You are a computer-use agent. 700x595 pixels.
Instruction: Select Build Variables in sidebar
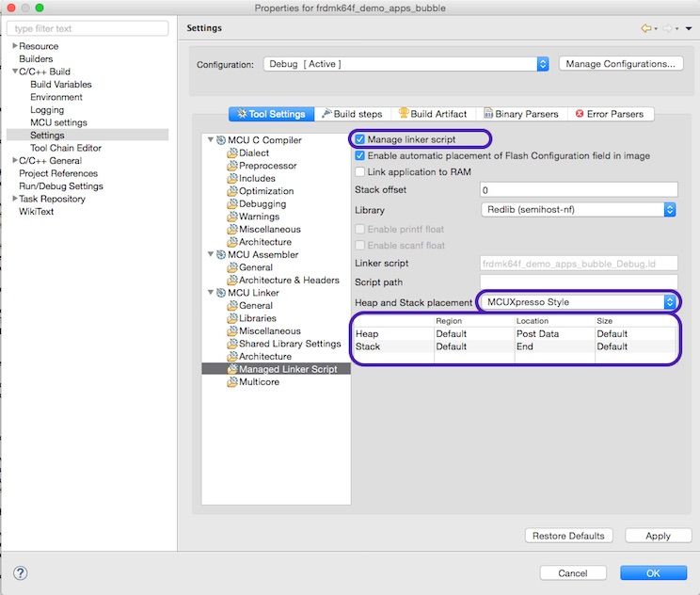[x=61, y=85]
